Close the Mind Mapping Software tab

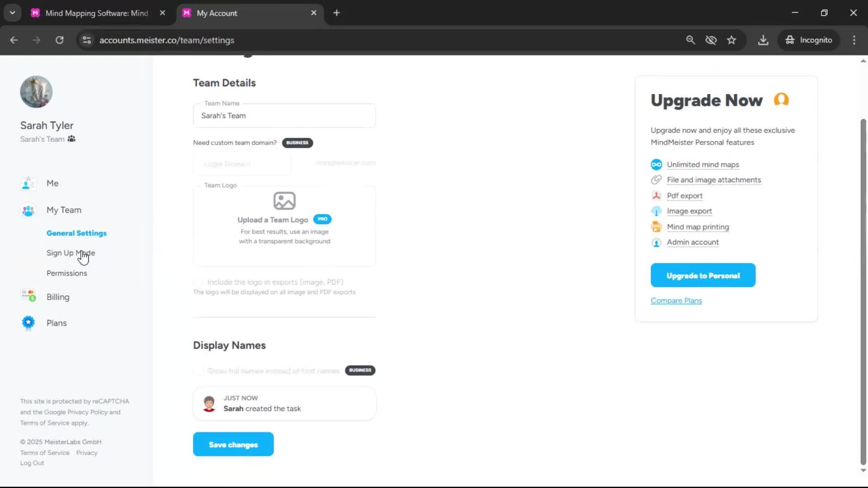163,13
